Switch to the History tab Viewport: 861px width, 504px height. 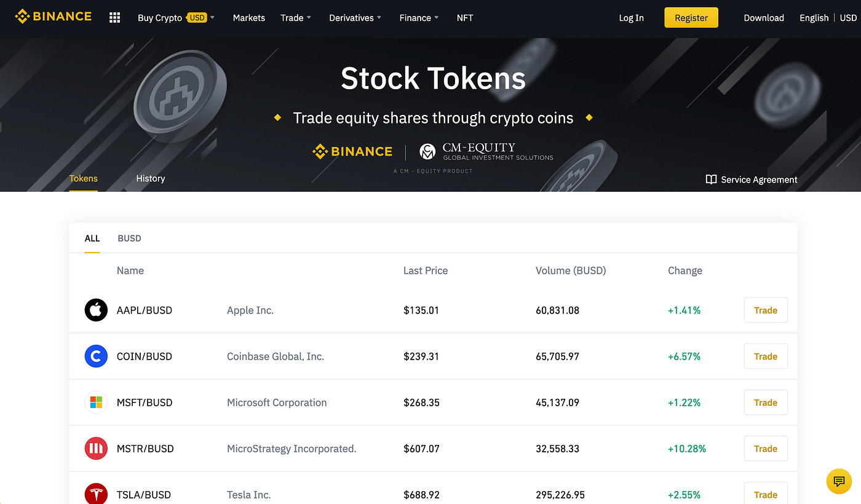click(x=150, y=178)
